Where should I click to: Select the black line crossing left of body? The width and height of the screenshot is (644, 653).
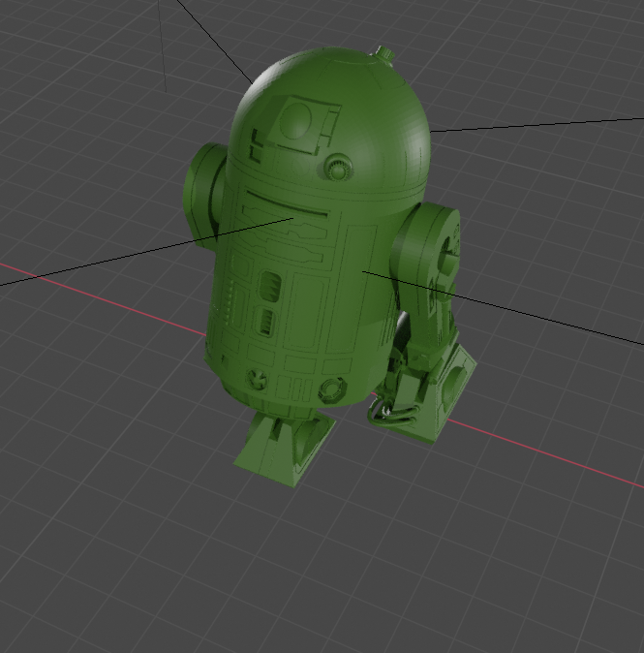pyautogui.click(x=145, y=252)
